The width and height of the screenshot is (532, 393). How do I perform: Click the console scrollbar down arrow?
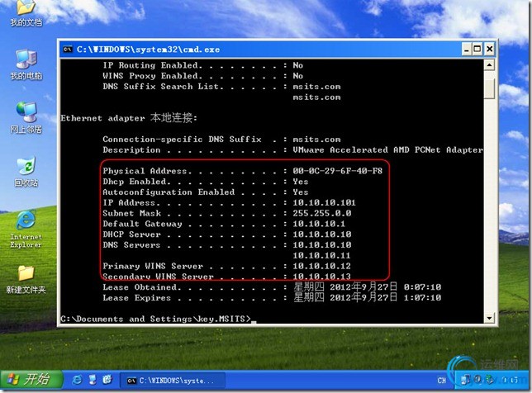pos(489,318)
